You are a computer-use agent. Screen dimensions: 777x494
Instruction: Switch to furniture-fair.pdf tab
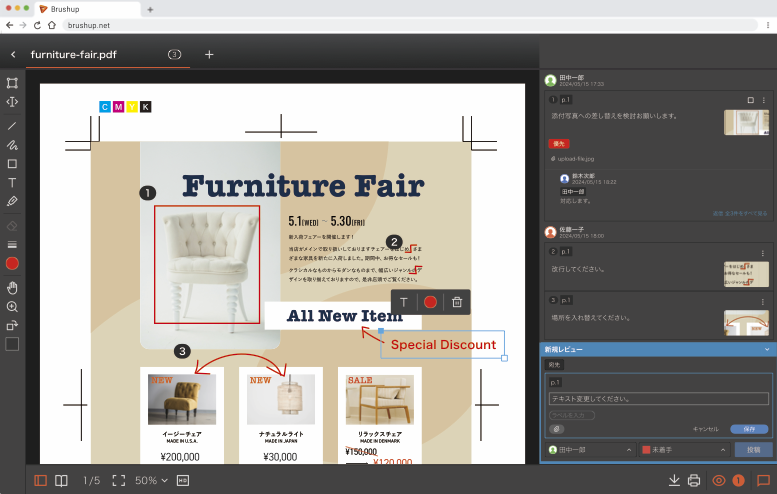pos(74,54)
